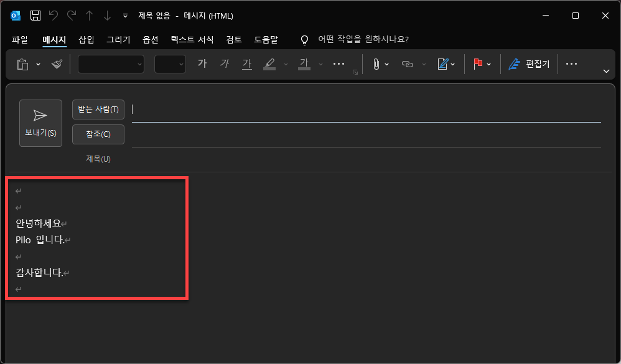
Task: Expand highlight color dropdown arrow
Action: click(286, 64)
